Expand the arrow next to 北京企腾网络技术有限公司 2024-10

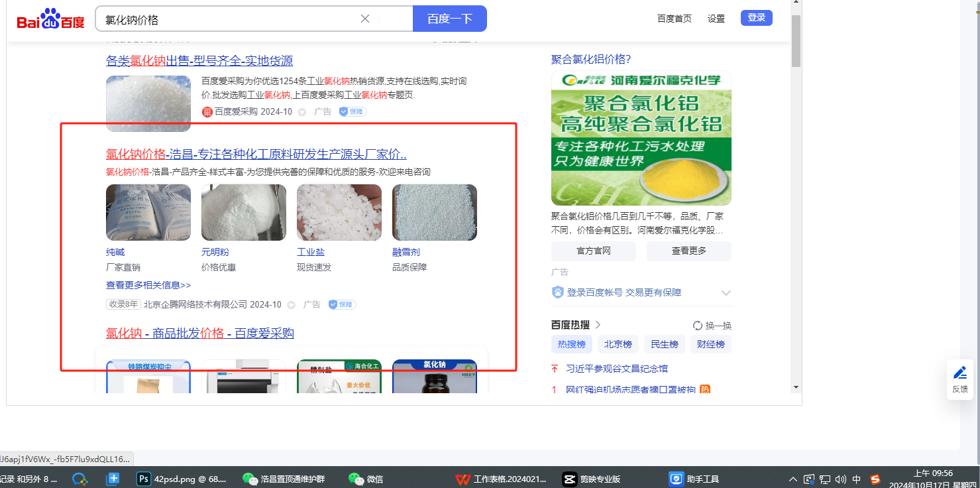click(292, 305)
